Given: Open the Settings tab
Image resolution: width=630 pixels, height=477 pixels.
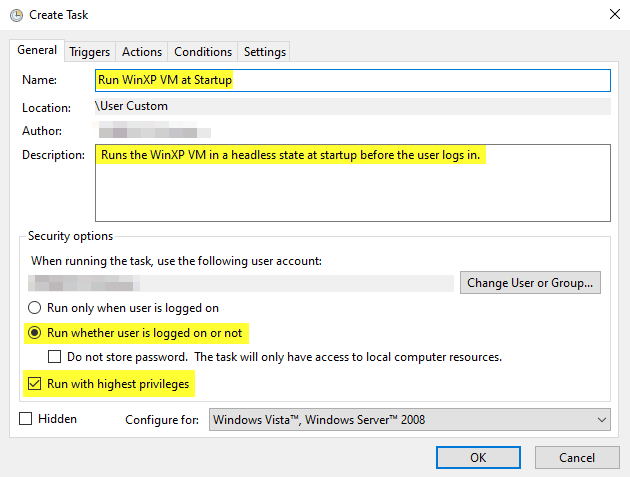Looking at the screenshot, I should 264,52.
